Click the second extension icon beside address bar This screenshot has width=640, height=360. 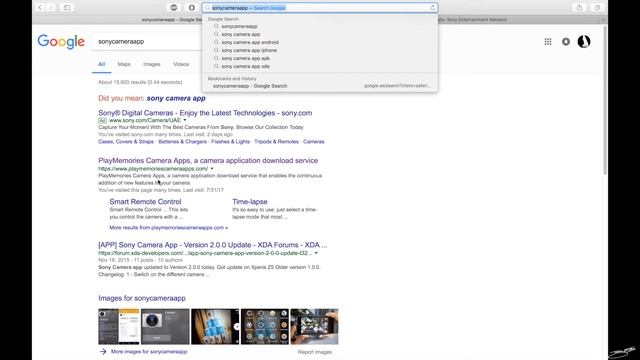pyautogui.click(x=191, y=7)
